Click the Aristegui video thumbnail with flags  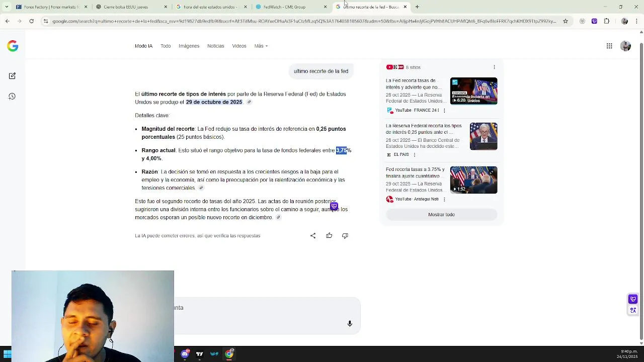tap(473, 180)
